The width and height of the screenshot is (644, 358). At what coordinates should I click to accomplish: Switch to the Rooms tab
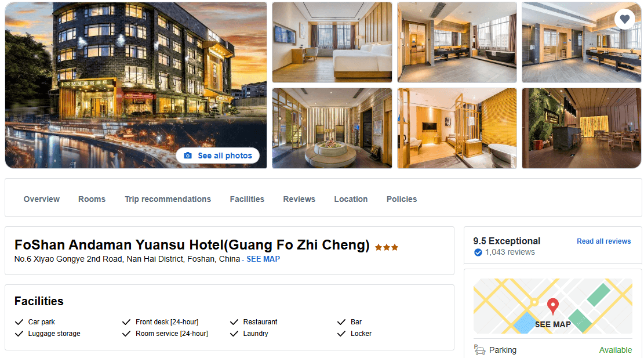click(92, 199)
